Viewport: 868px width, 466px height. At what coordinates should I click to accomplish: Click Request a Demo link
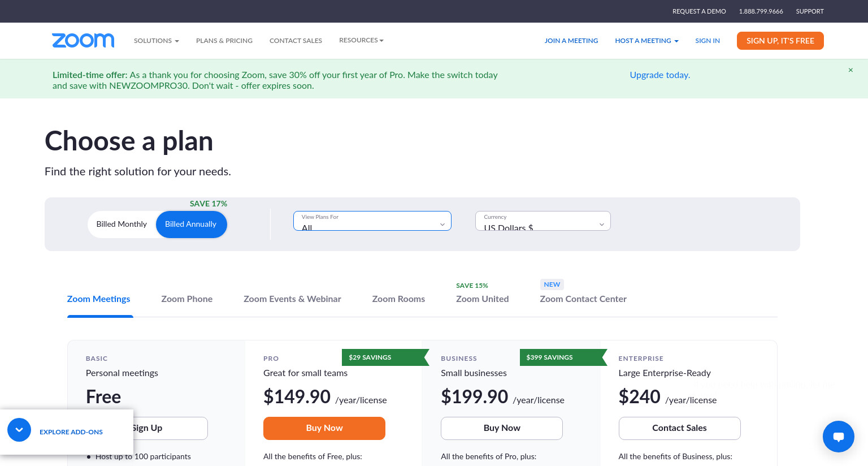pyautogui.click(x=699, y=11)
